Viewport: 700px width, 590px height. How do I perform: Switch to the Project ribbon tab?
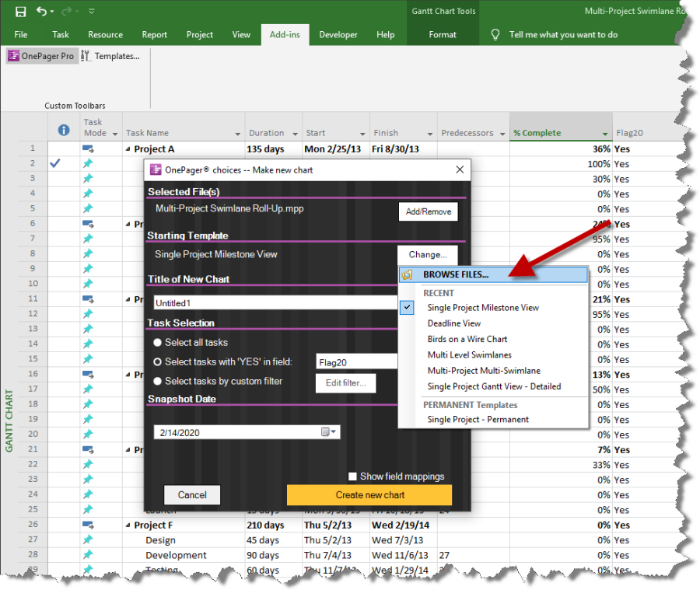click(x=200, y=34)
